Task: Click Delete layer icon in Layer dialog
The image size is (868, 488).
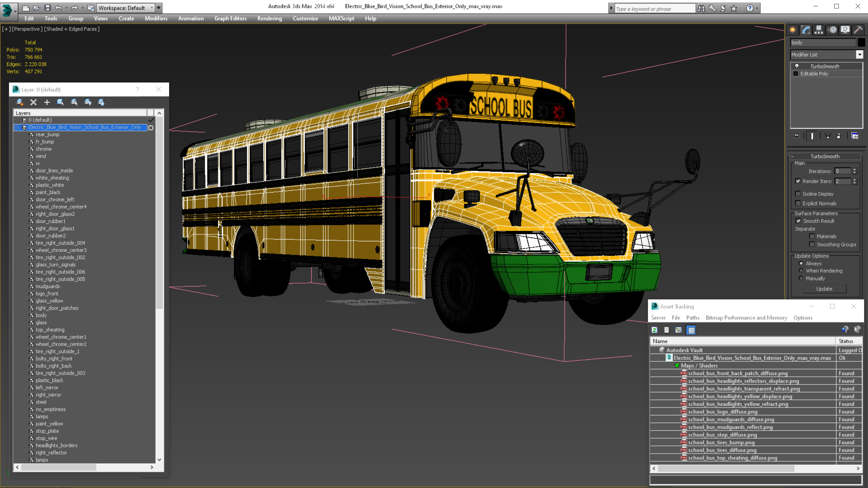Action: tap(33, 102)
